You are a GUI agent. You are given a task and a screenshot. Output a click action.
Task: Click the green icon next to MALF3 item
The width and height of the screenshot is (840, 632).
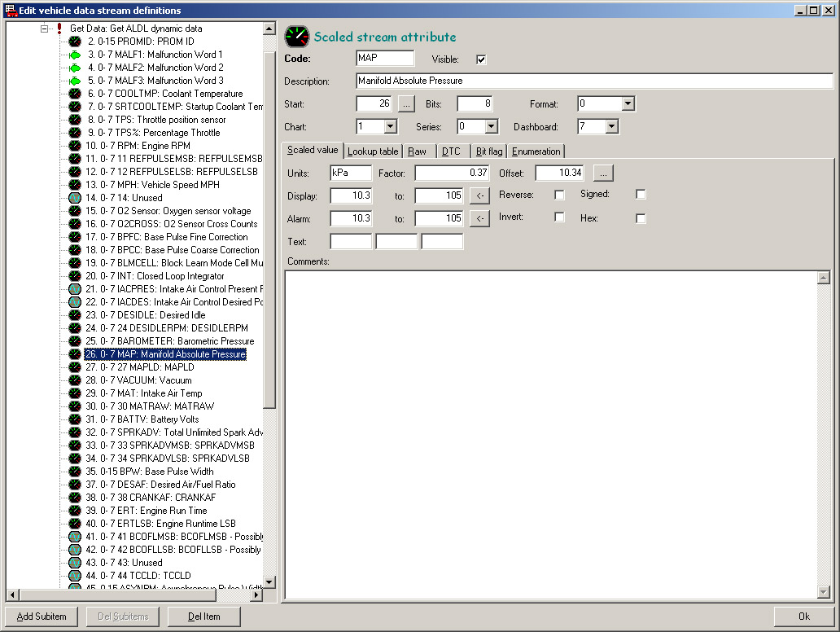[x=75, y=81]
